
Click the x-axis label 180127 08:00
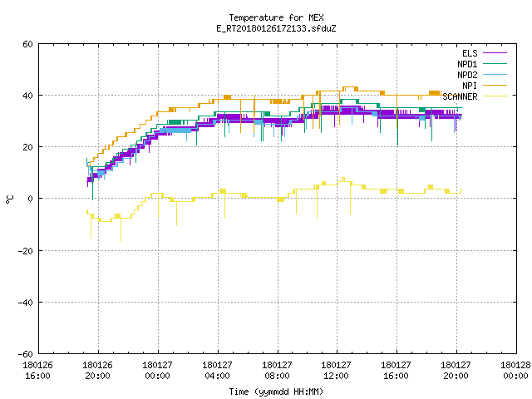click(277, 371)
